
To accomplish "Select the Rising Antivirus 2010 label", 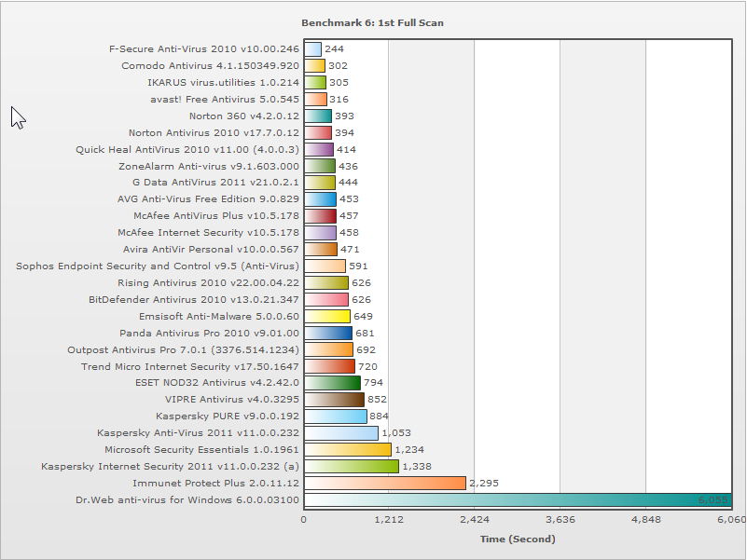I will pyautogui.click(x=209, y=282).
